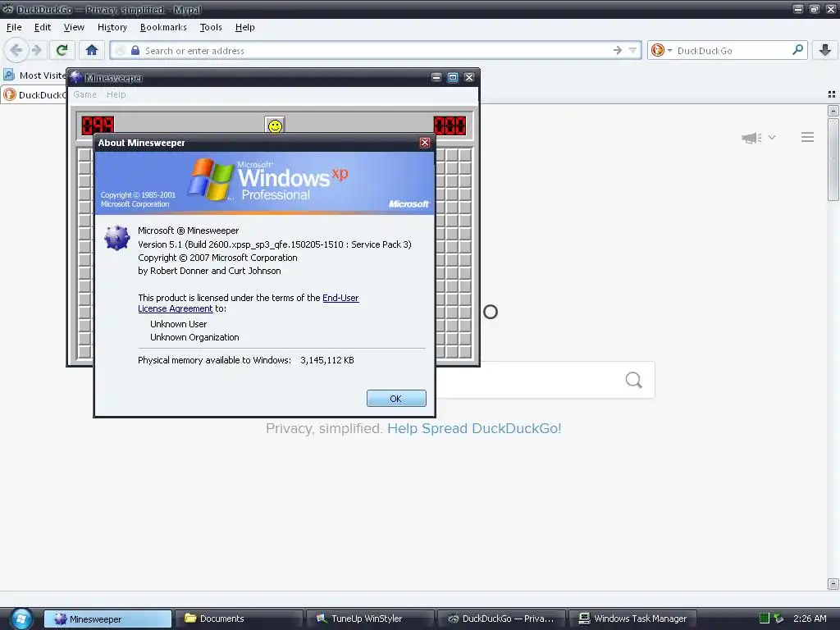Click the megaphone icon on DuckDuckGo page

click(x=751, y=138)
